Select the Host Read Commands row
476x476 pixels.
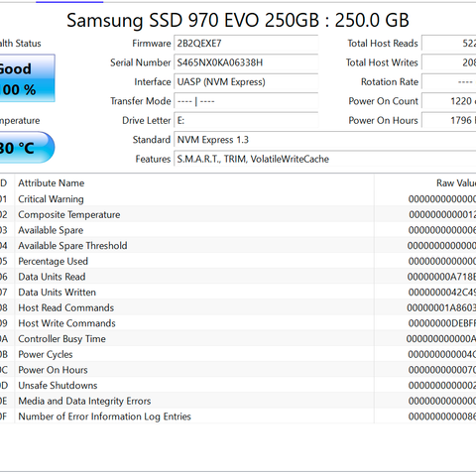(238, 307)
